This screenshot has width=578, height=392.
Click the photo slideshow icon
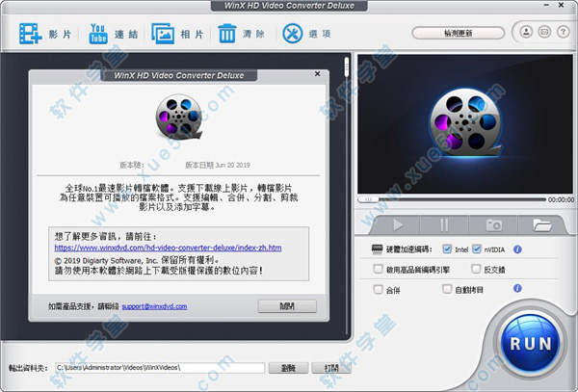point(163,34)
